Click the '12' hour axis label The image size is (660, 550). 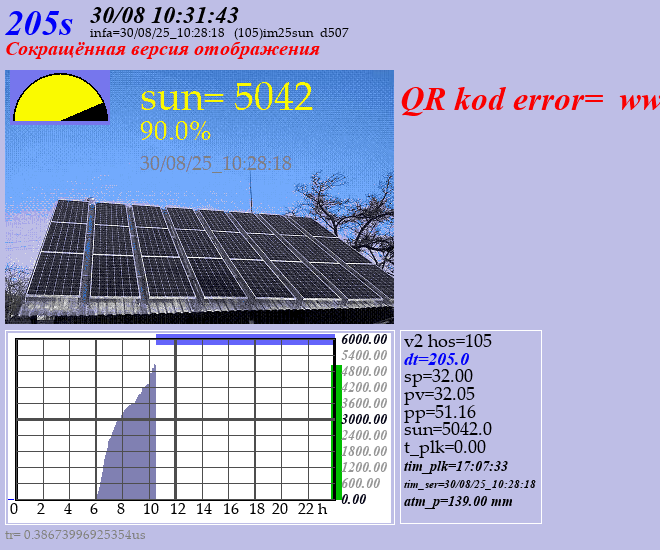click(x=178, y=509)
